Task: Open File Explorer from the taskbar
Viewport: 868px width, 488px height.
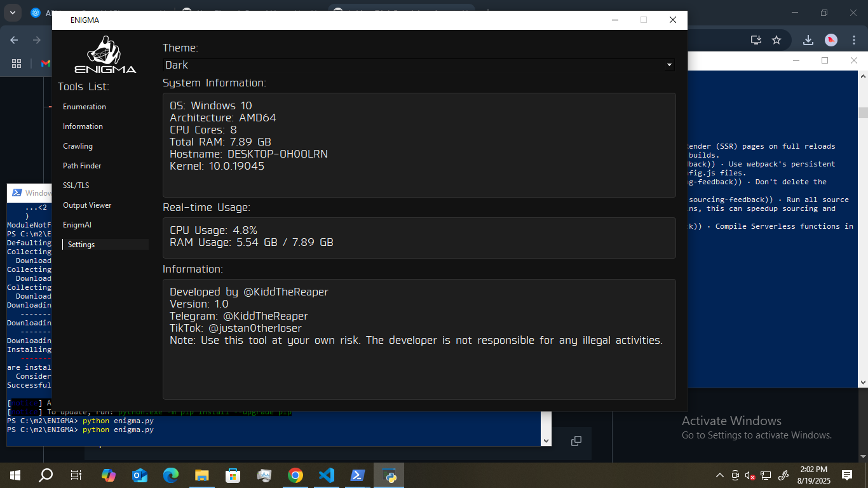Action: [202, 475]
